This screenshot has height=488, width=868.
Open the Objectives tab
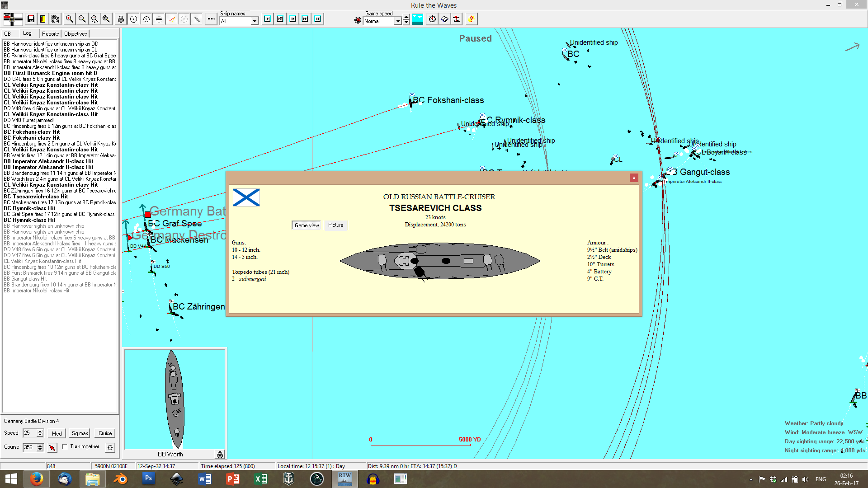click(75, 34)
